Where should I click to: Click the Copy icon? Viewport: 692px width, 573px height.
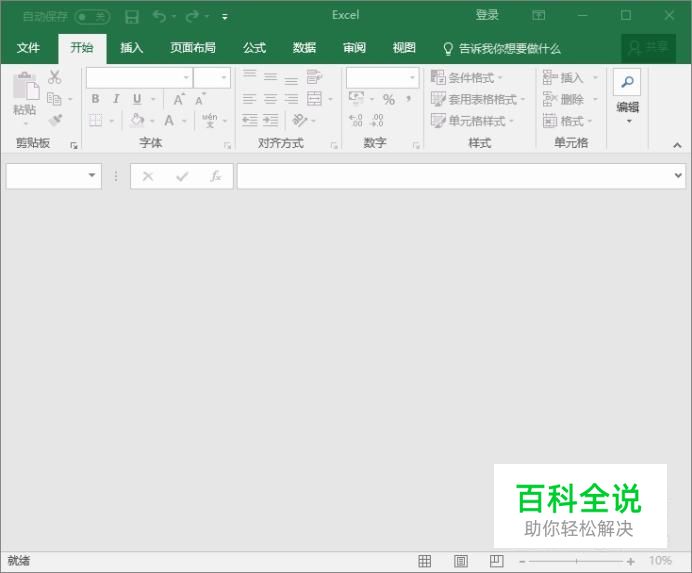tap(54, 98)
